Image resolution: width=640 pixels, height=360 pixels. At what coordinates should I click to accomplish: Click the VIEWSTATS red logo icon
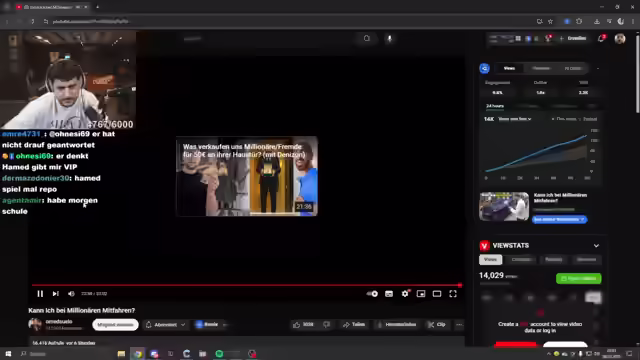click(484, 245)
